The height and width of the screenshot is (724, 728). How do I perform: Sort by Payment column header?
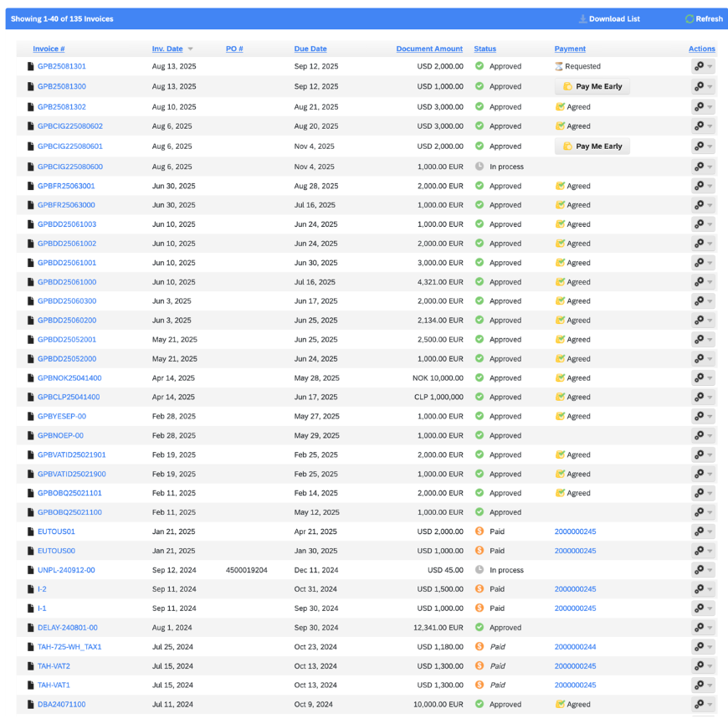pyautogui.click(x=570, y=49)
